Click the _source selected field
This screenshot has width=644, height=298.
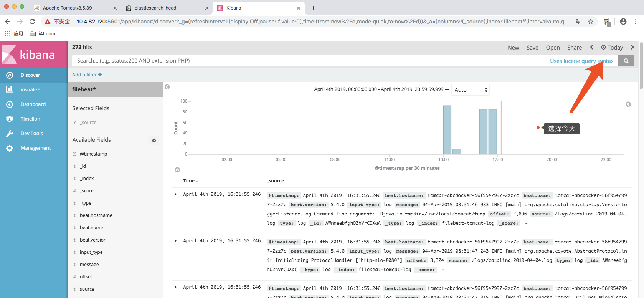(x=88, y=123)
